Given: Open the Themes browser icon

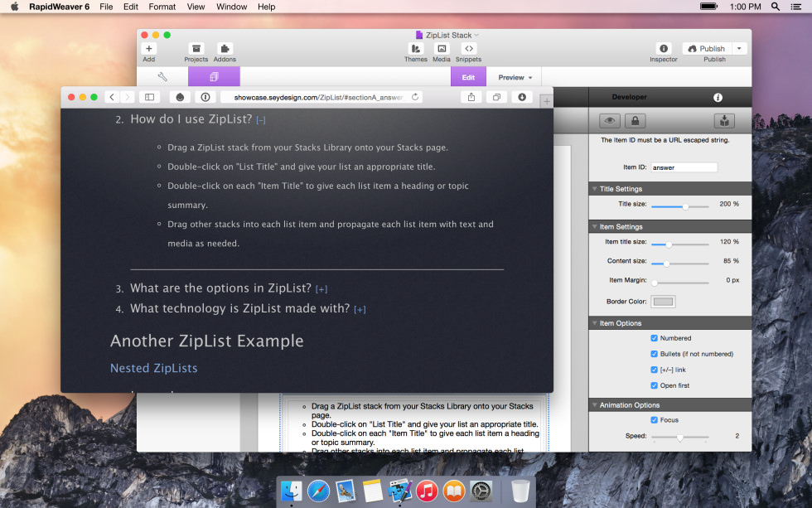Looking at the screenshot, I should [x=415, y=48].
